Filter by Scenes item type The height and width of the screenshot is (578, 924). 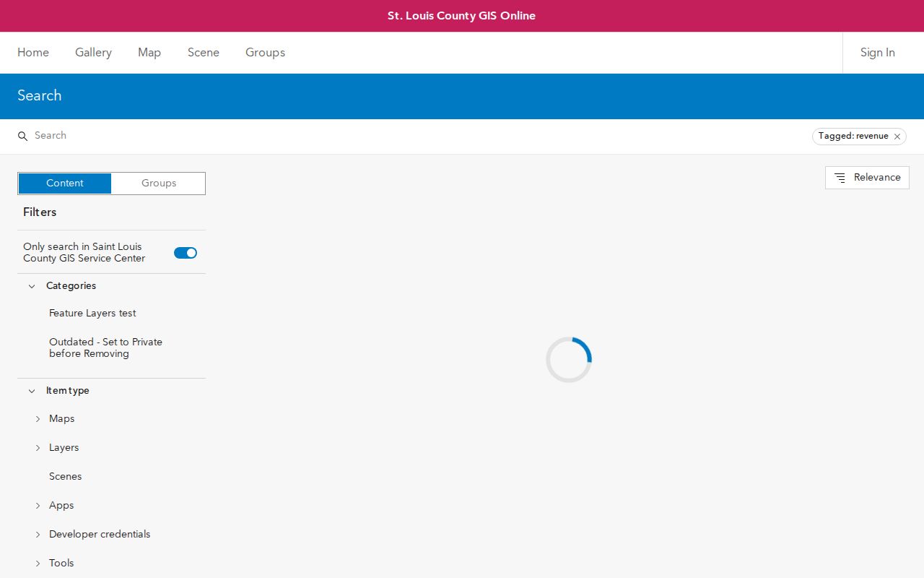65,477
